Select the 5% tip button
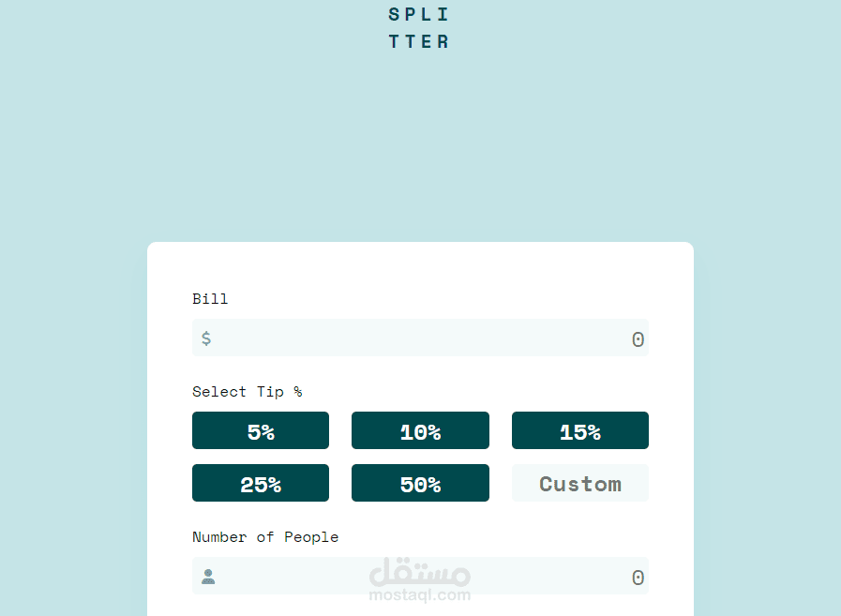 tap(261, 430)
